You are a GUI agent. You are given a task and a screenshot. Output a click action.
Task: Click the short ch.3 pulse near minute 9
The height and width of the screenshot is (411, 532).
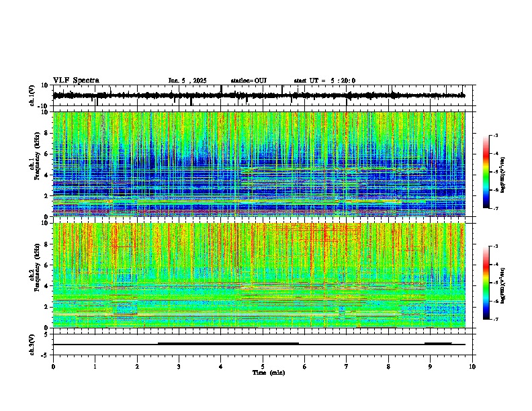(438, 344)
